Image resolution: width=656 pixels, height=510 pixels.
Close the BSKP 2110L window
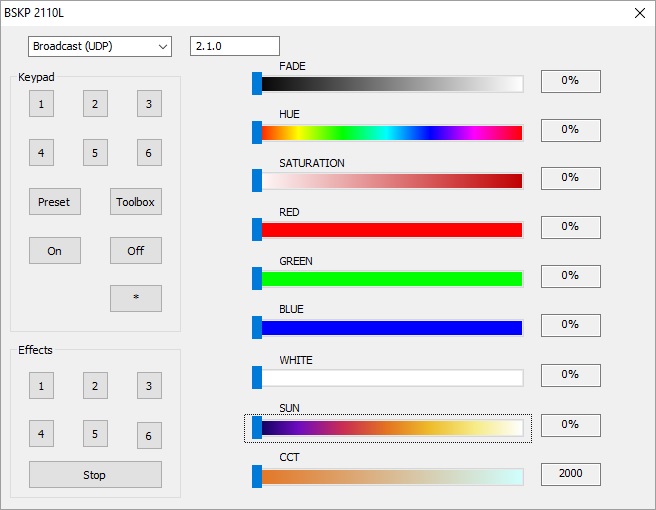coord(640,13)
